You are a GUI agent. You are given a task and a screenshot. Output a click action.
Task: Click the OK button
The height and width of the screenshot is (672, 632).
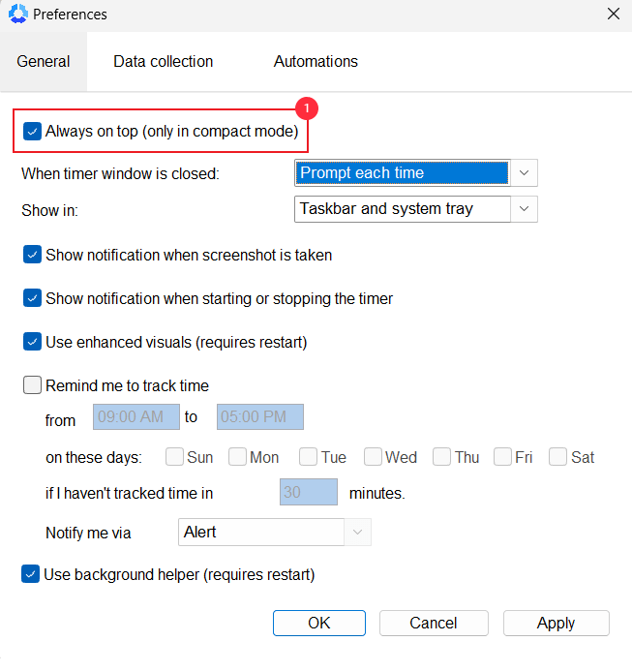pyautogui.click(x=319, y=624)
